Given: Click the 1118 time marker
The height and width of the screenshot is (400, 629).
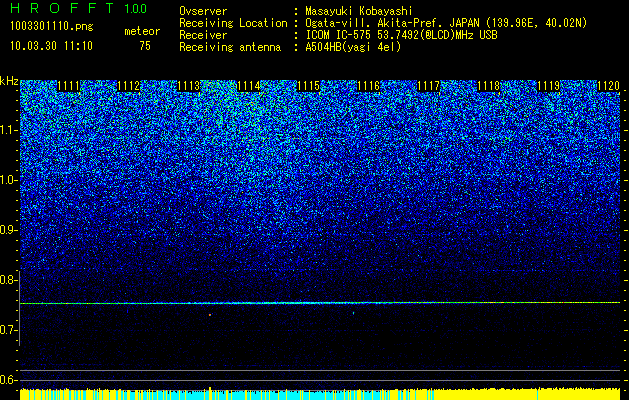Looking at the screenshot, I should (489, 86).
